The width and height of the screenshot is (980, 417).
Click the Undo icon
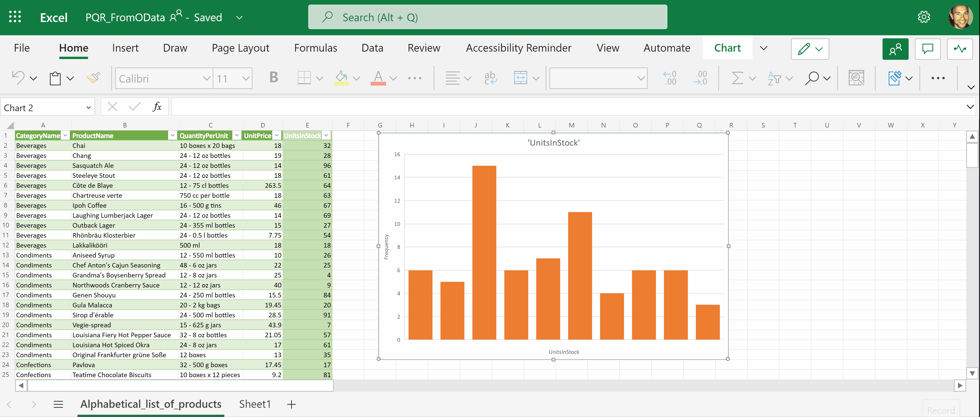tap(17, 78)
